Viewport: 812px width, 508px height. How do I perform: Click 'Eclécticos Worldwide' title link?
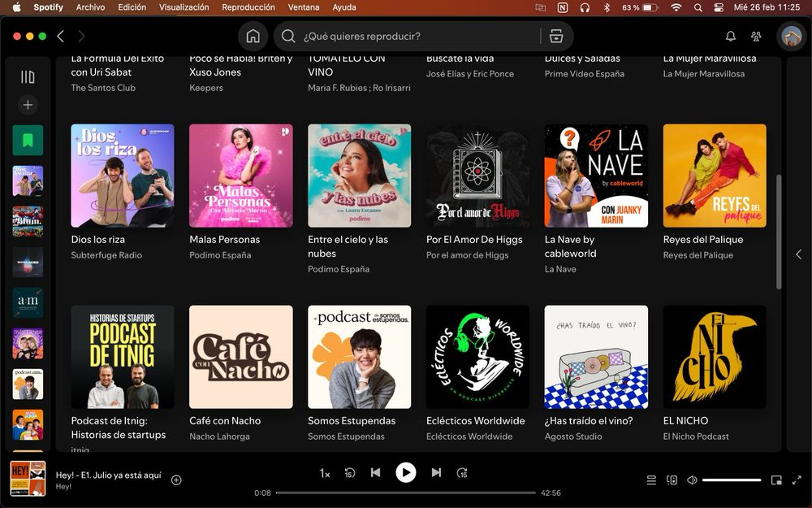coord(475,421)
